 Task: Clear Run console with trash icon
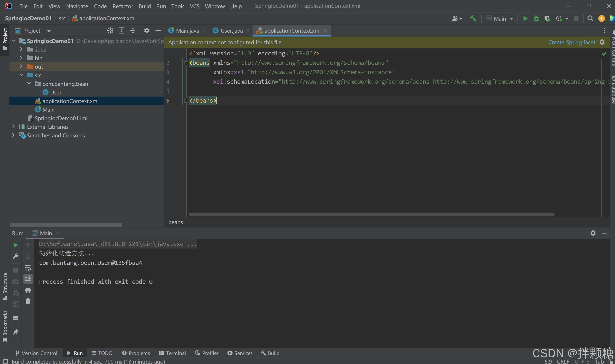click(28, 301)
